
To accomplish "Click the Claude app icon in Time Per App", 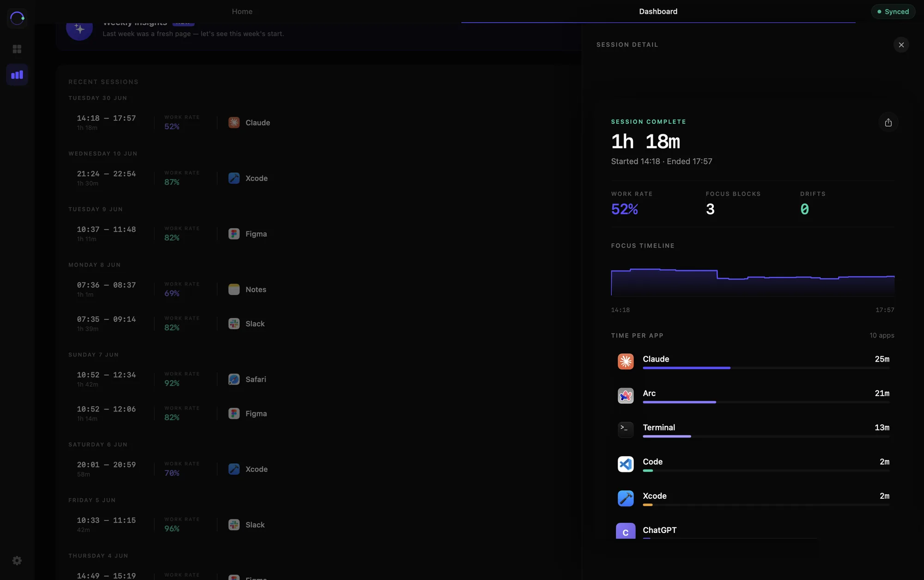I will point(626,362).
